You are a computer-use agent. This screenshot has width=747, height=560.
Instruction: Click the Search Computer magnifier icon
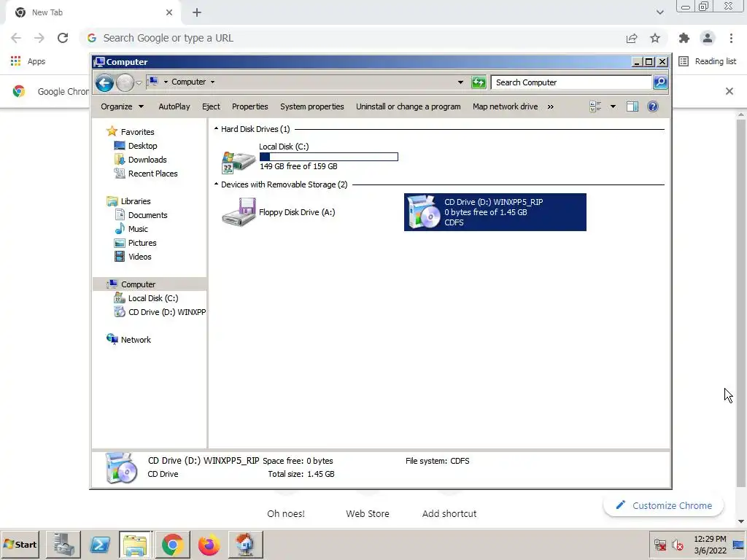point(659,82)
